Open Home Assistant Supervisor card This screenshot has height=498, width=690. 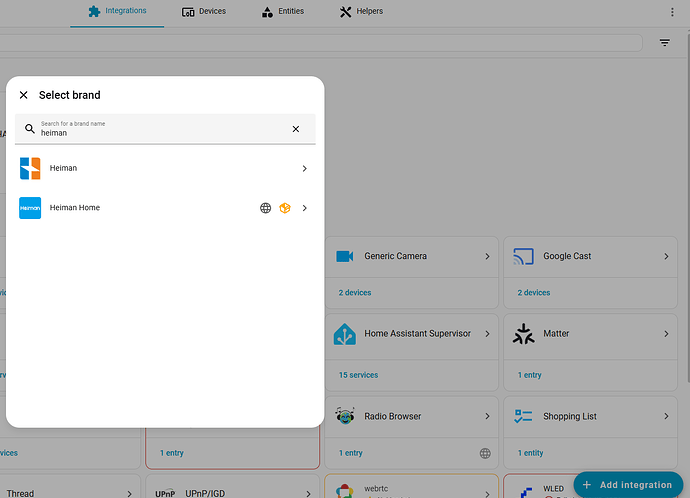pos(411,334)
